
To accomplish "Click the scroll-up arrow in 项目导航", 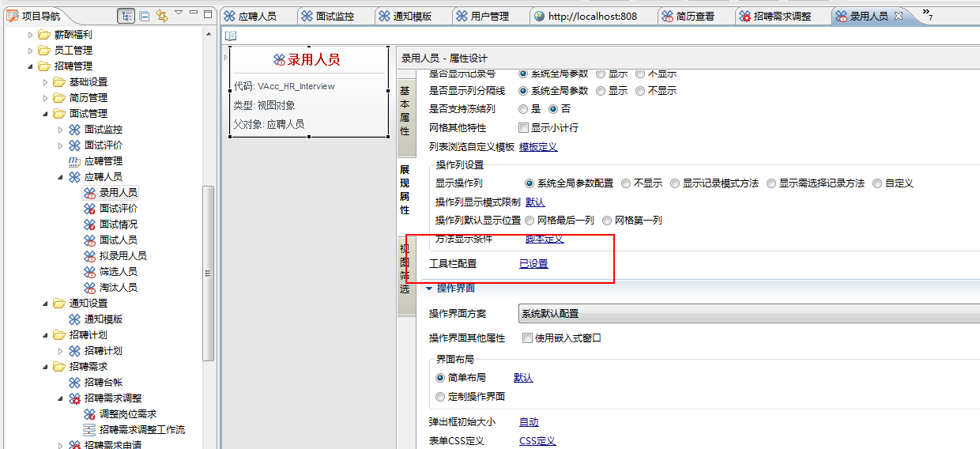I will (209, 34).
